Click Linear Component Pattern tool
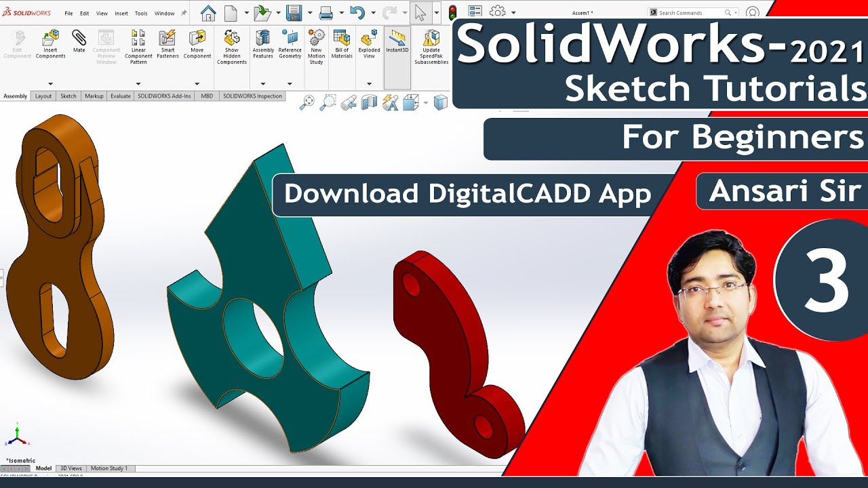 [138, 47]
